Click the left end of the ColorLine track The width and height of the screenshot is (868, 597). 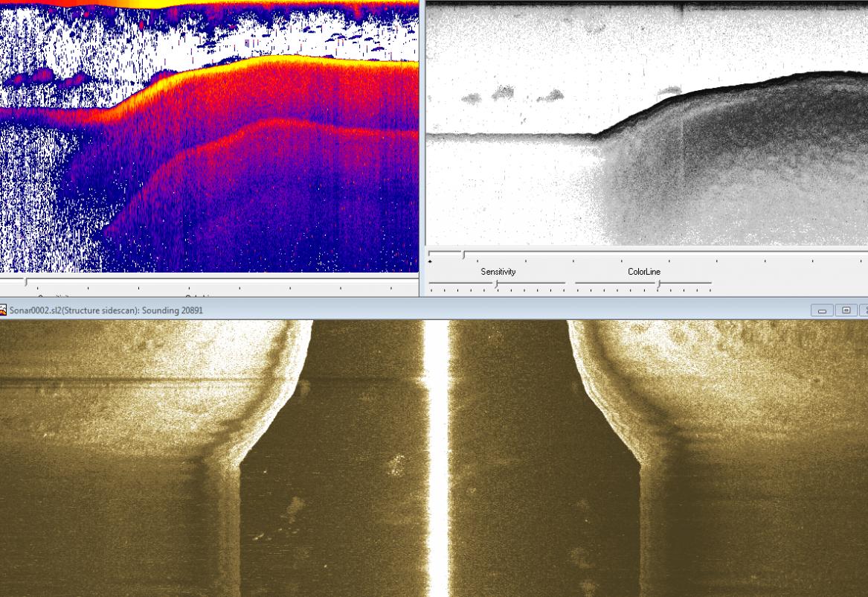pyautogui.click(x=577, y=284)
